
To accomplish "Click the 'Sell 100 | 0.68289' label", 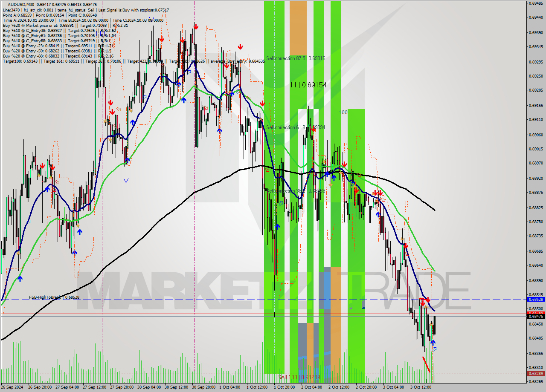I will coord(299,377).
